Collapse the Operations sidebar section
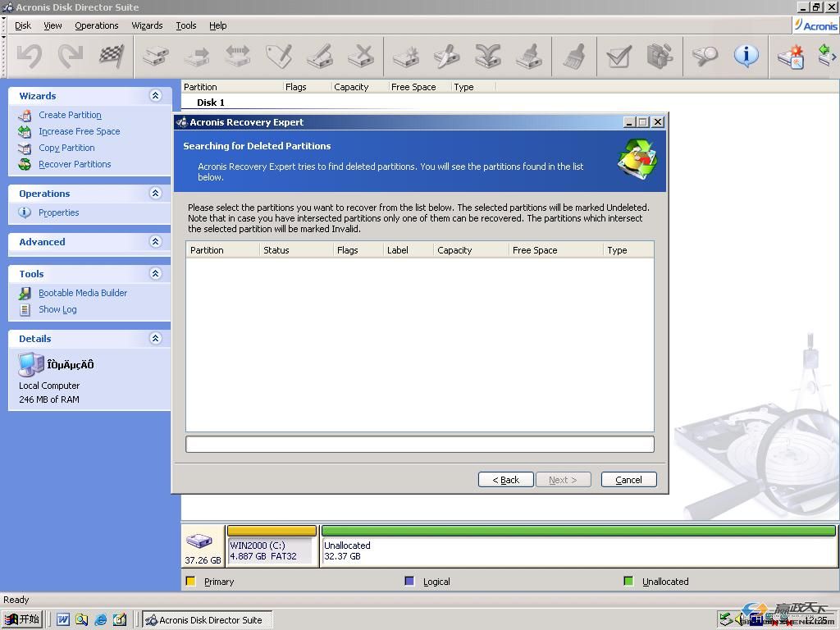The height and width of the screenshot is (630, 840). pyautogui.click(x=155, y=194)
